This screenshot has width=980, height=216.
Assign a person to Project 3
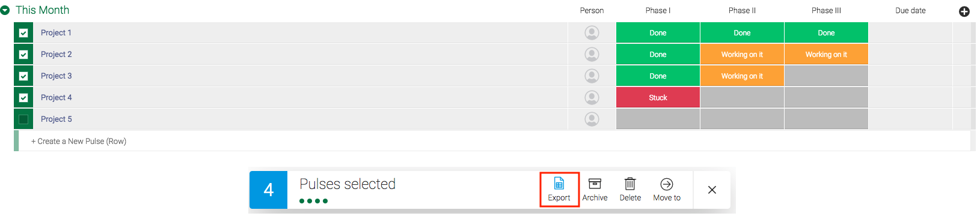coord(592,76)
